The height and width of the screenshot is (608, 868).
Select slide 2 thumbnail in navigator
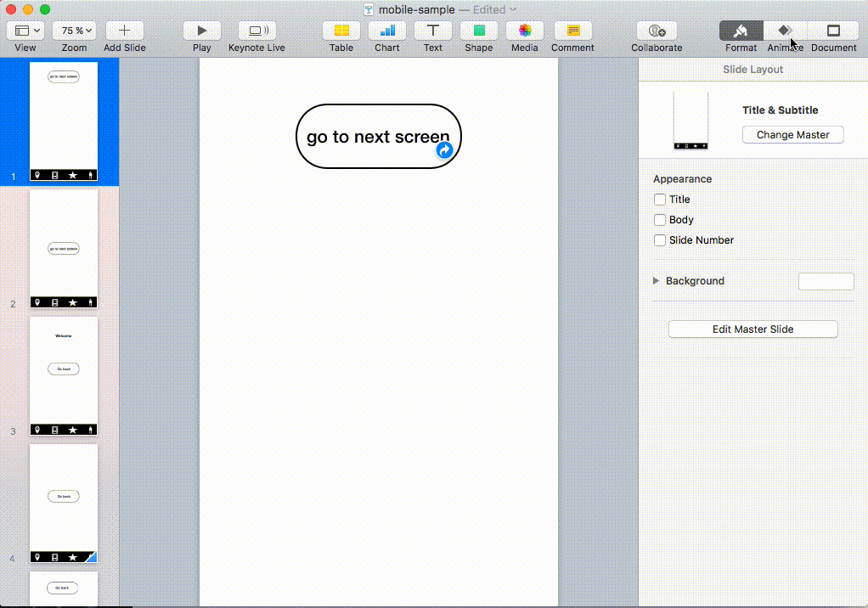pyautogui.click(x=64, y=249)
